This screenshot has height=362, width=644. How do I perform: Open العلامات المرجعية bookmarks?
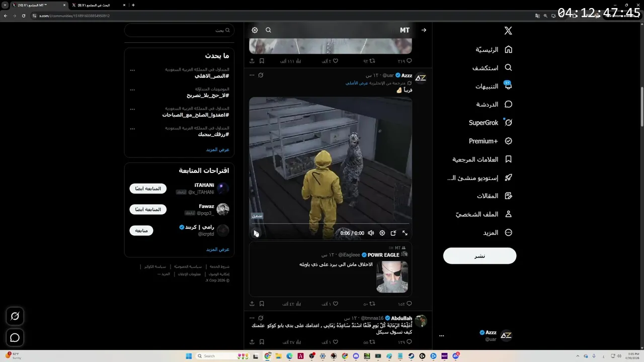pyautogui.click(x=482, y=159)
